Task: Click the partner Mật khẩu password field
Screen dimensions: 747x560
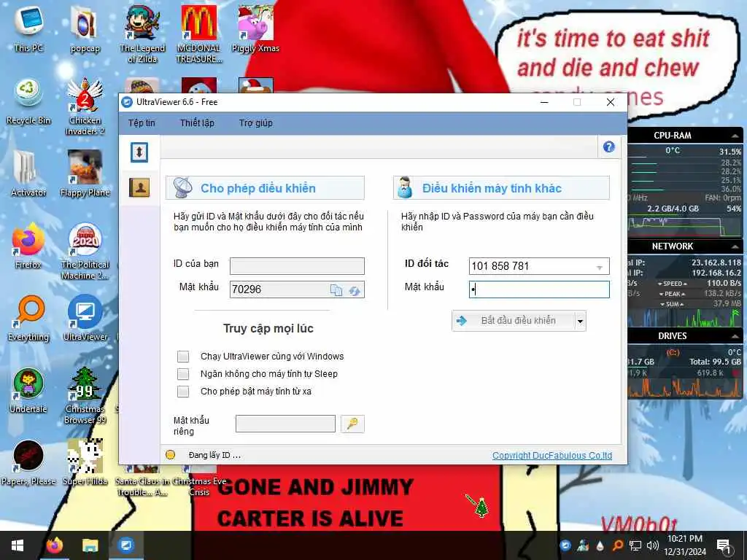Action: [x=539, y=289]
